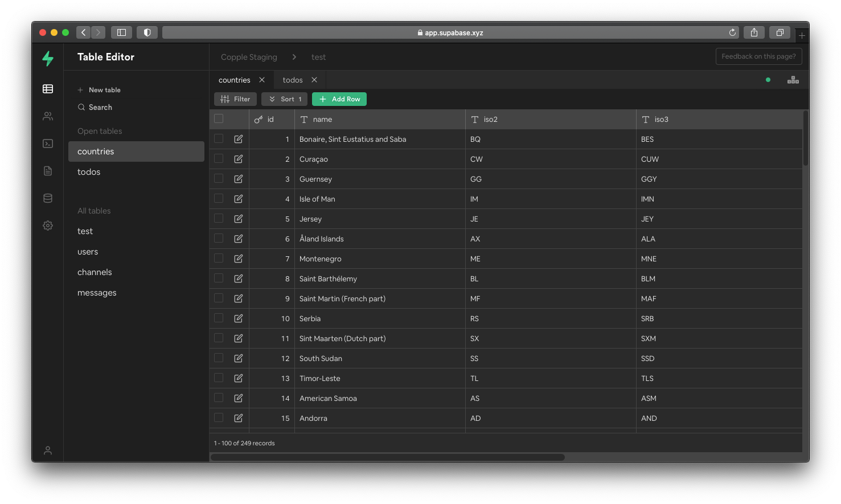Click the schema diagram icon at top right

(x=793, y=80)
